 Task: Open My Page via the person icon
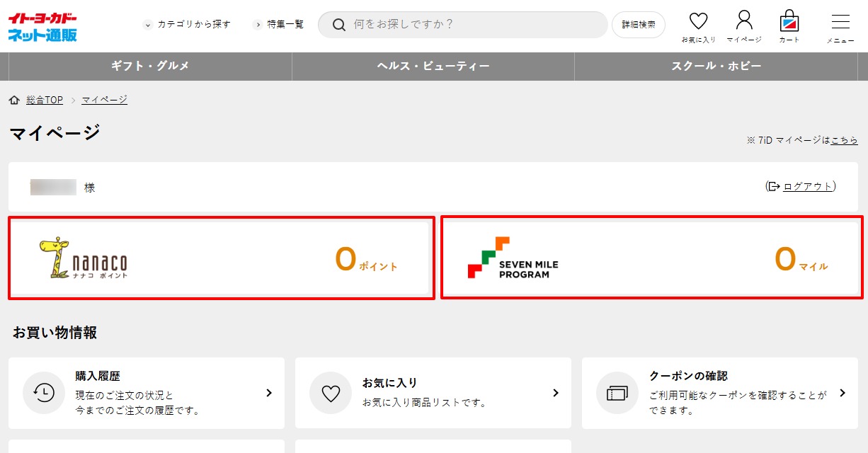tap(744, 20)
